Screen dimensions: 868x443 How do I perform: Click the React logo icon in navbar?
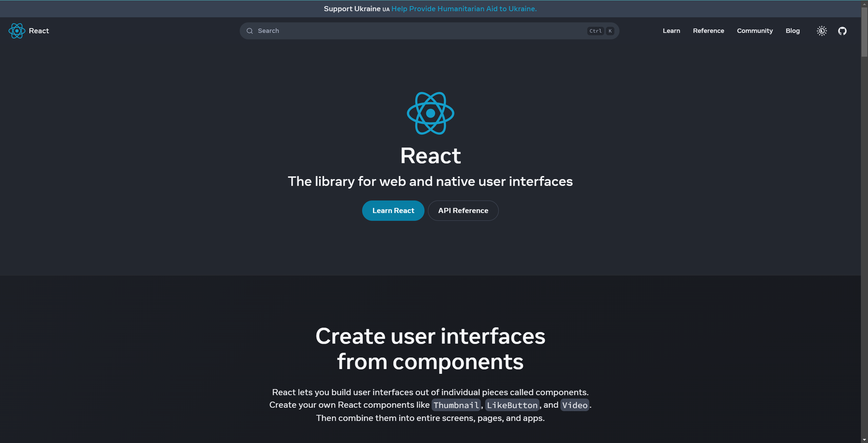pos(17,31)
